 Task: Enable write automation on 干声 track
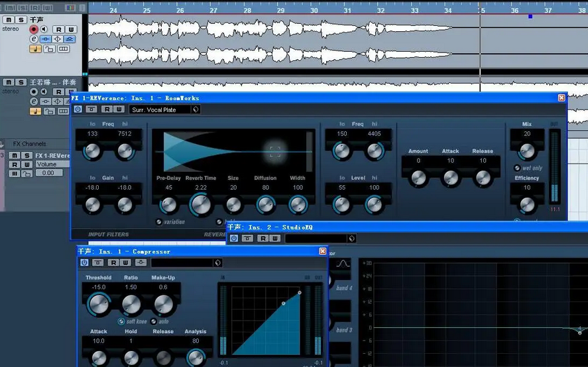click(x=71, y=29)
